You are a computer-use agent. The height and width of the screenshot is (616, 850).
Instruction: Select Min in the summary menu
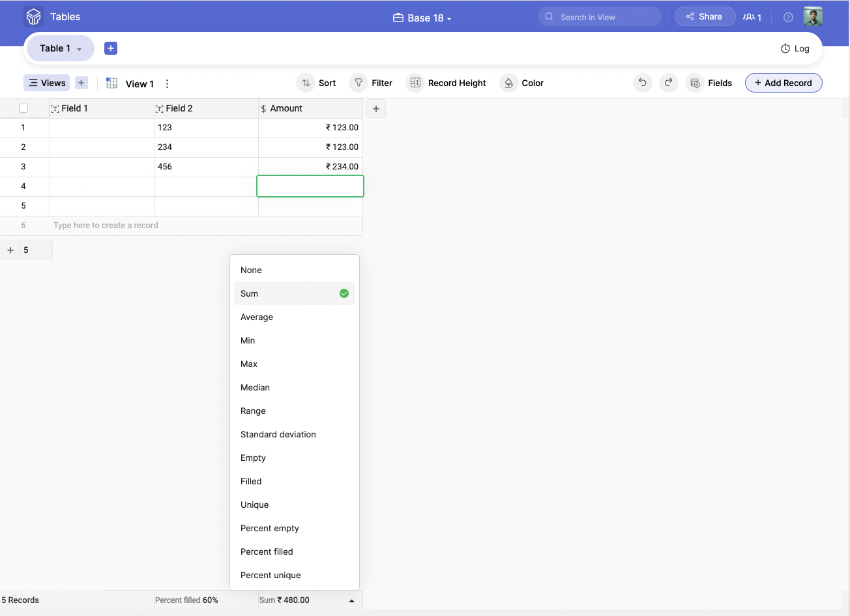pyautogui.click(x=295, y=340)
